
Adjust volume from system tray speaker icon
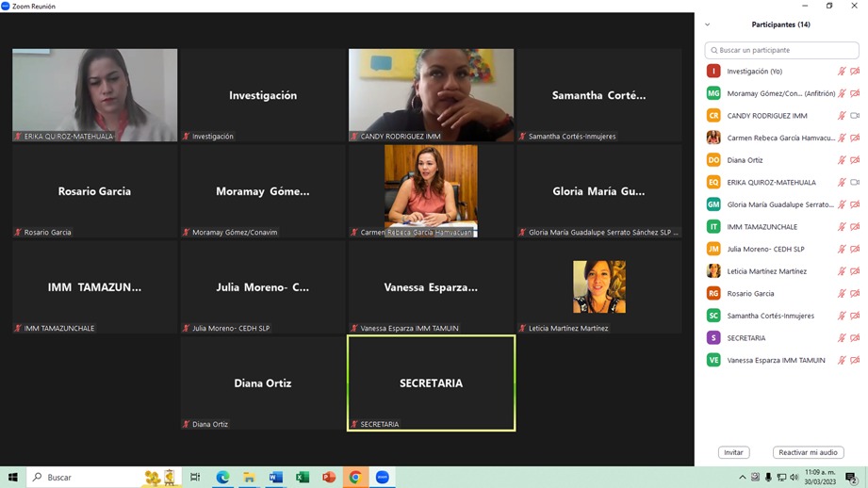[x=794, y=478]
